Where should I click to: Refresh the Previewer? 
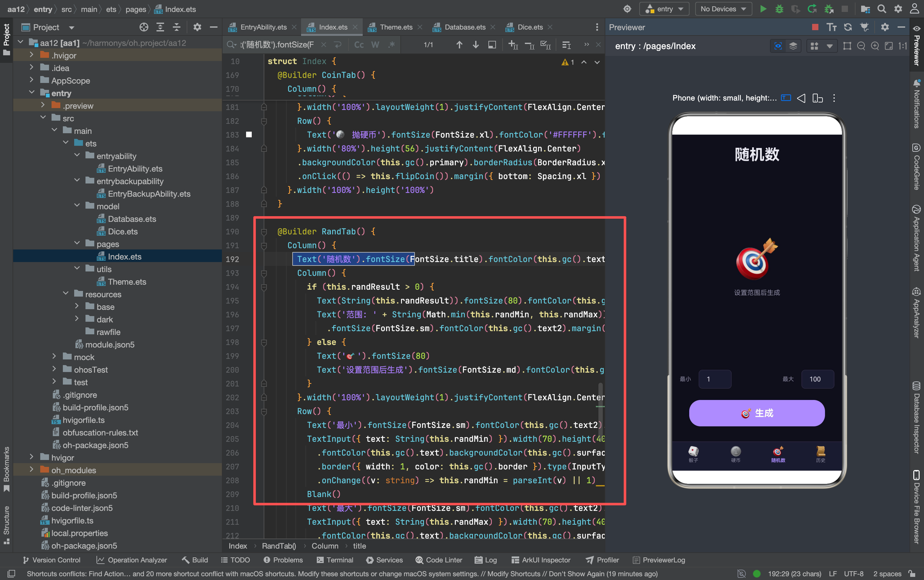coord(848,27)
